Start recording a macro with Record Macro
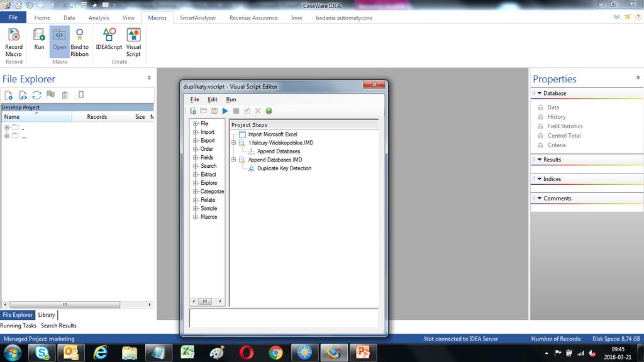This screenshot has height=362, width=644. (14, 42)
